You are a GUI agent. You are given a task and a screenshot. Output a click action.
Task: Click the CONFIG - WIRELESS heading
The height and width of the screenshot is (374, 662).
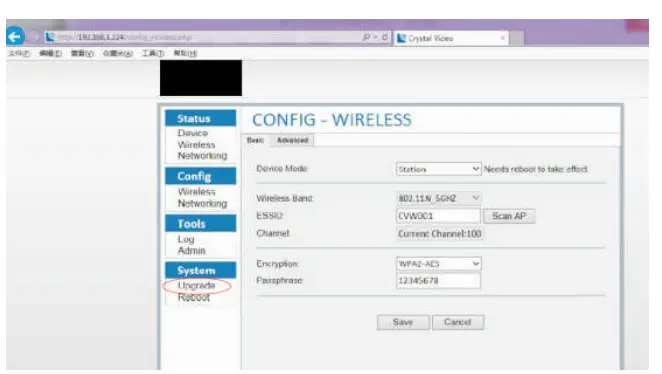pos(332,120)
